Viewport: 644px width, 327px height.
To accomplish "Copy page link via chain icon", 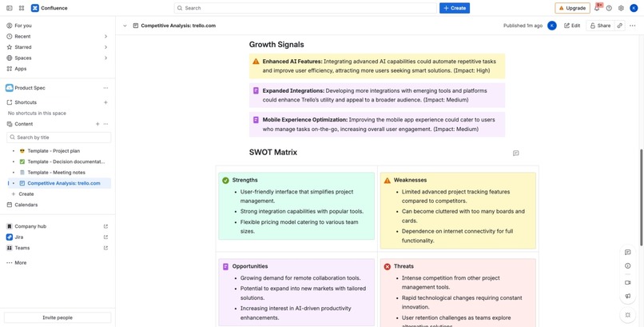I will tap(620, 26).
